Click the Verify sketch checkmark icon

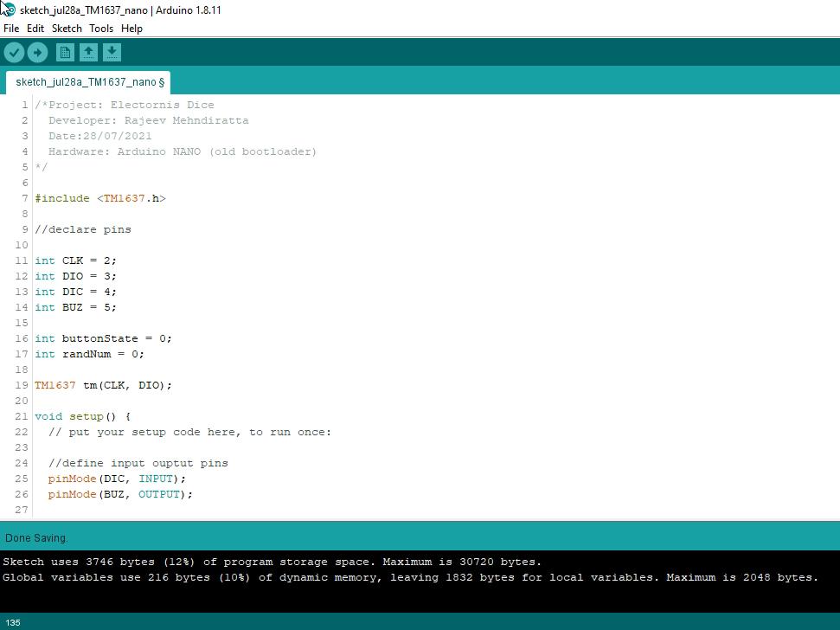coord(15,53)
